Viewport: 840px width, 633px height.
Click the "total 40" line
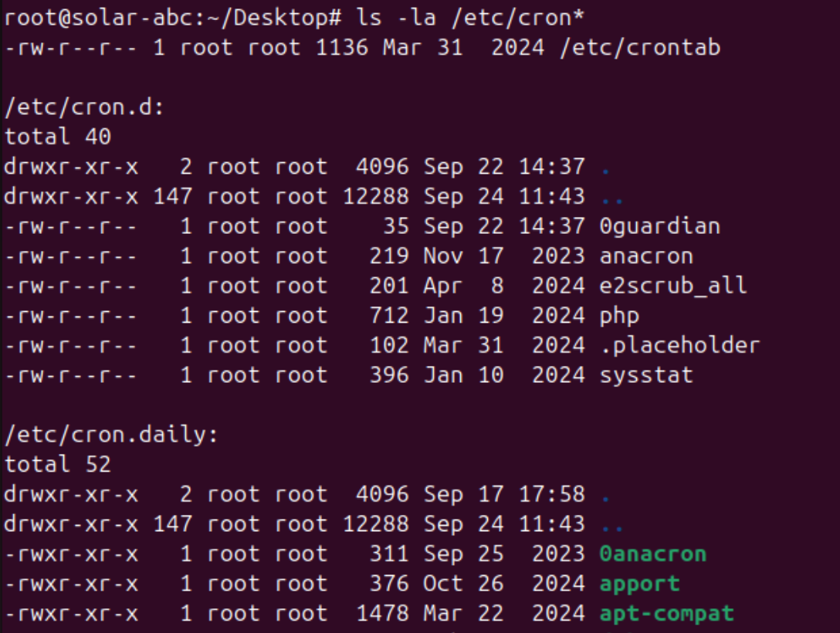(x=58, y=137)
